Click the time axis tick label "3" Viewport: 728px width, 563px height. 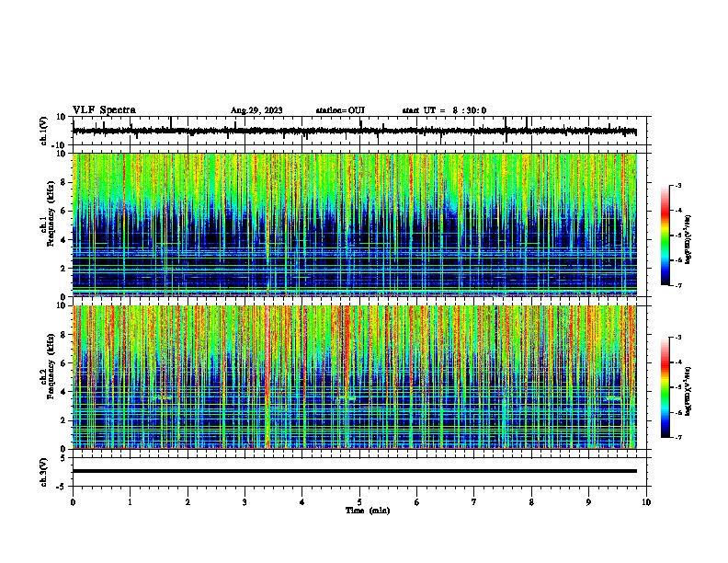pos(245,502)
